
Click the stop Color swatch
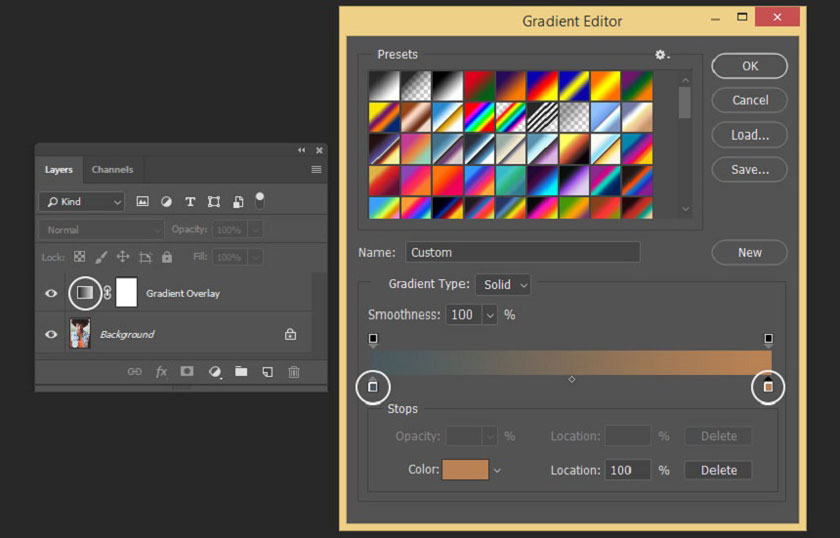coord(465,470)
